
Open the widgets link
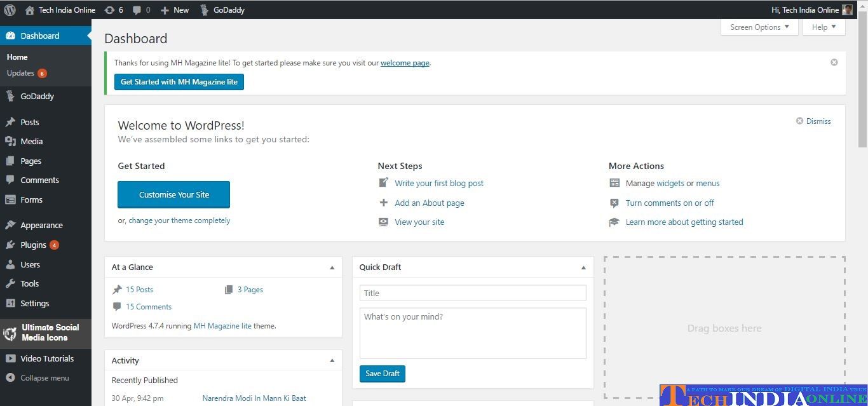tap(670, 183)
